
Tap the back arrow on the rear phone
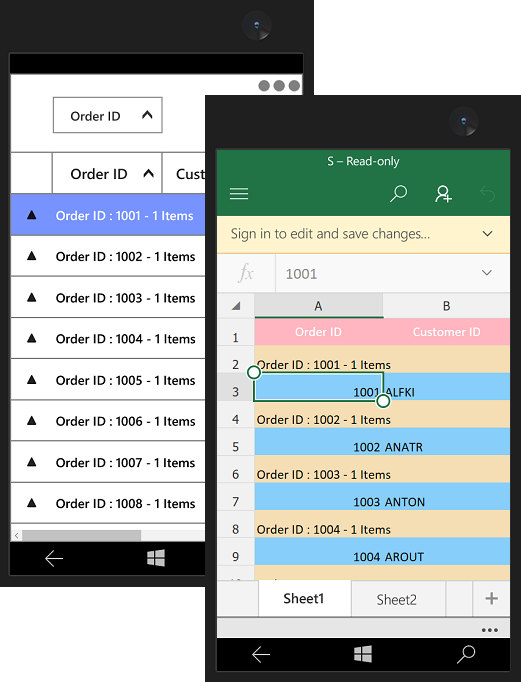coord(54,558)
